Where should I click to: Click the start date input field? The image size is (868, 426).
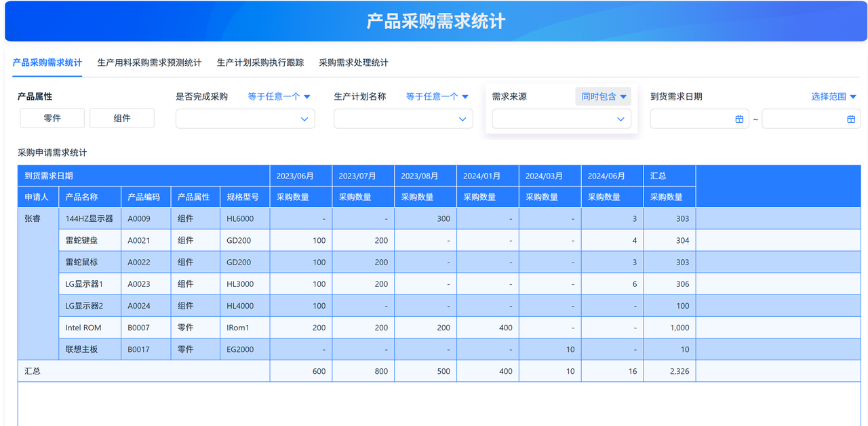click(x=700, y=119)
